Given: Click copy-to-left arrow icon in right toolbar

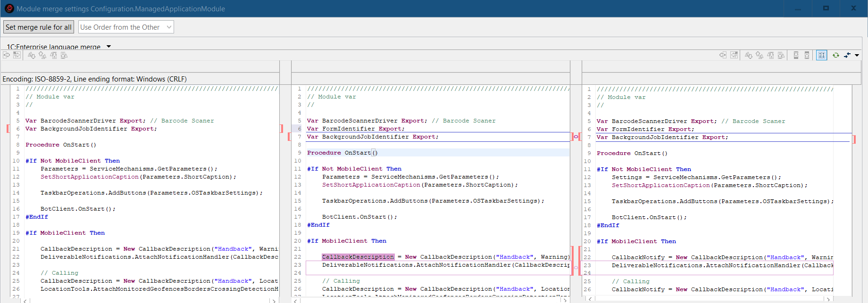Looking at the screenshot, I should click(723, 55).
